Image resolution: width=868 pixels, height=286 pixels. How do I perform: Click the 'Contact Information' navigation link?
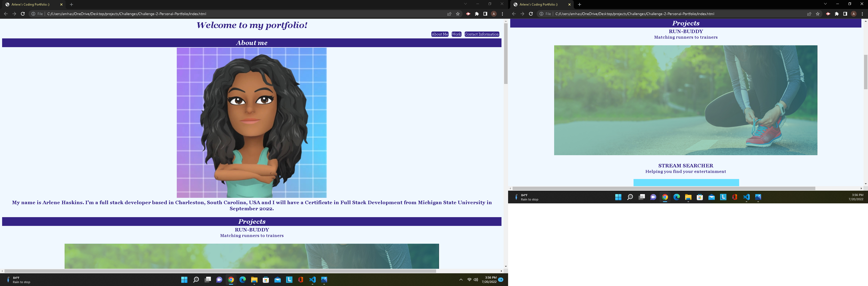tap(482, 34)
